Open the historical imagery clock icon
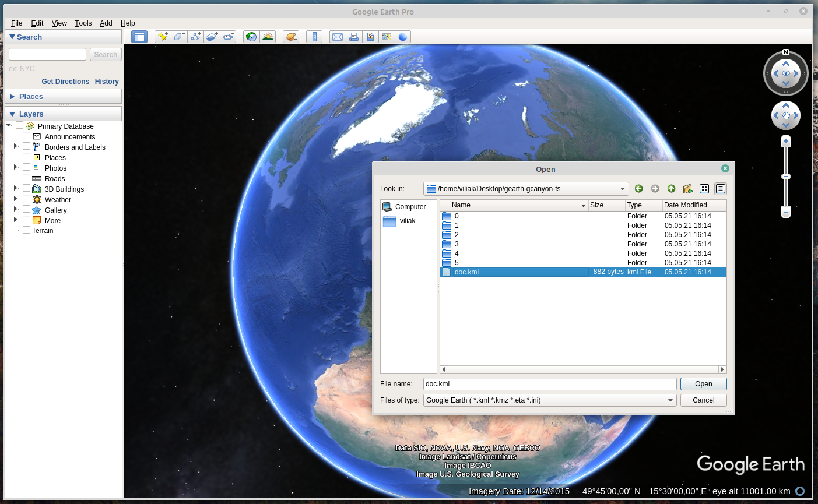 coord(251,37)
